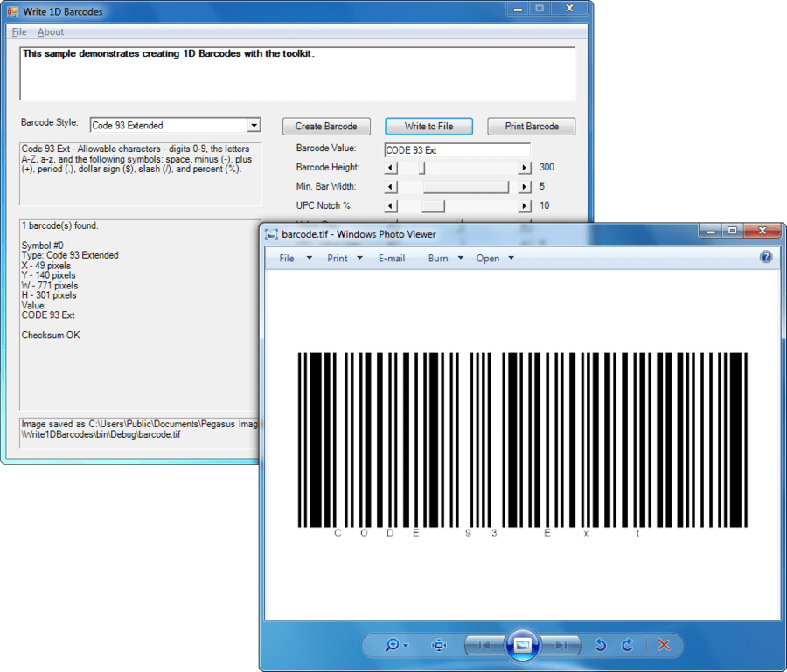Click the Write to File button
Image resolution: width=787 pixels, height=672 pixels.
pyautogui.click(x=428, y=126)
